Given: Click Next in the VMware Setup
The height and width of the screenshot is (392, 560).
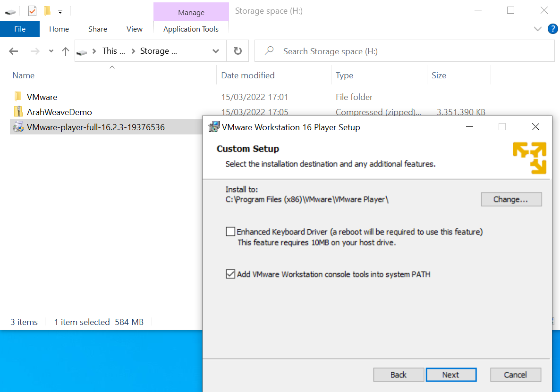Looking at the screenshot, I should tap(451, 375).
